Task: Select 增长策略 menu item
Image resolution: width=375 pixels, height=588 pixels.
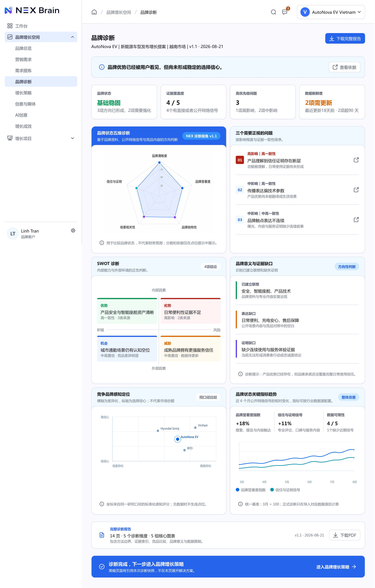Action: (41, 93)
